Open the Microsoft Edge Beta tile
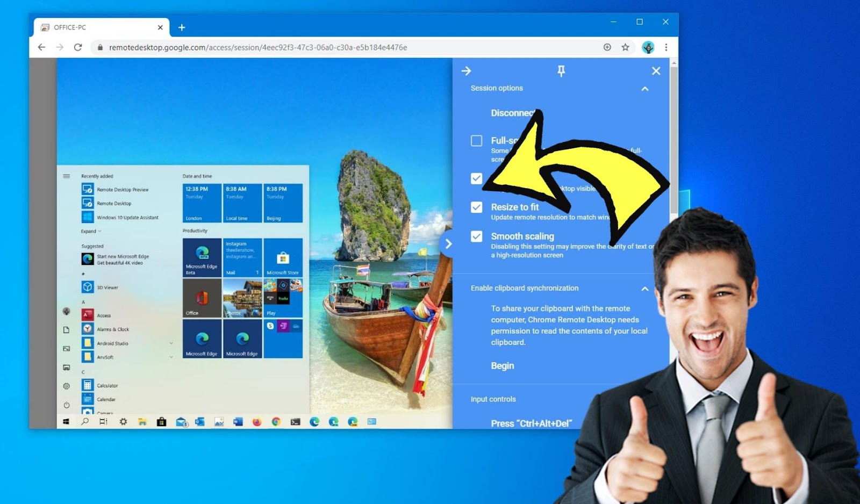Image resolution: width=860 pixels, height=504 pixels. tap(202, 258)
